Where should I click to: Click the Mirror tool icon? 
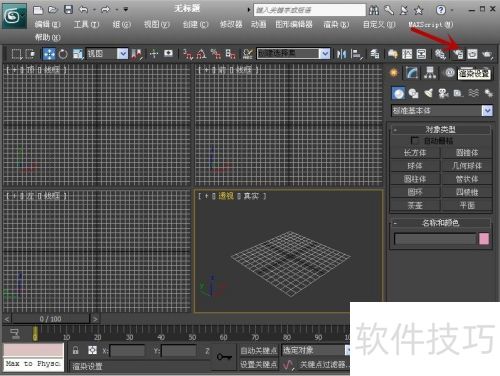pos(341,54)
